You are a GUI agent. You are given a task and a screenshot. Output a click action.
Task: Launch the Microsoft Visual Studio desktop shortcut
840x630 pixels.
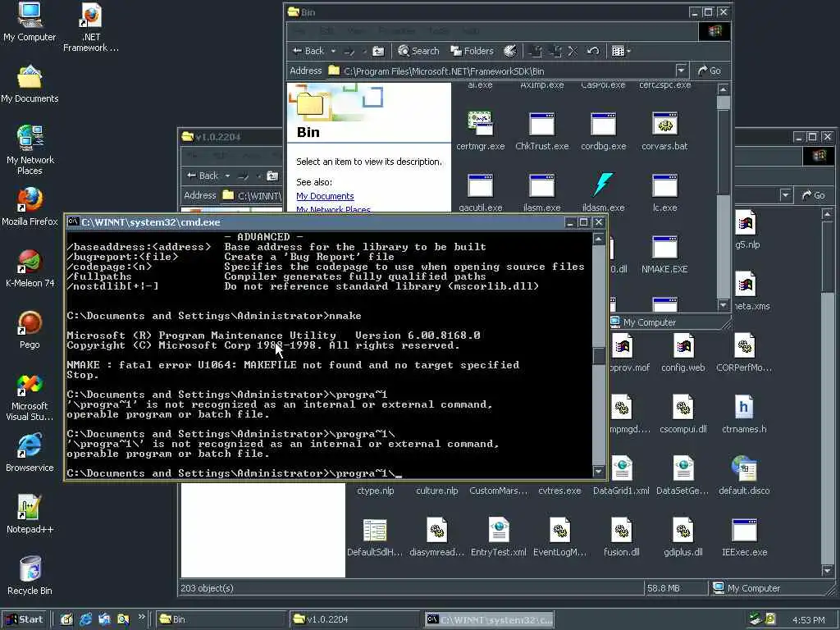(30, 397)
